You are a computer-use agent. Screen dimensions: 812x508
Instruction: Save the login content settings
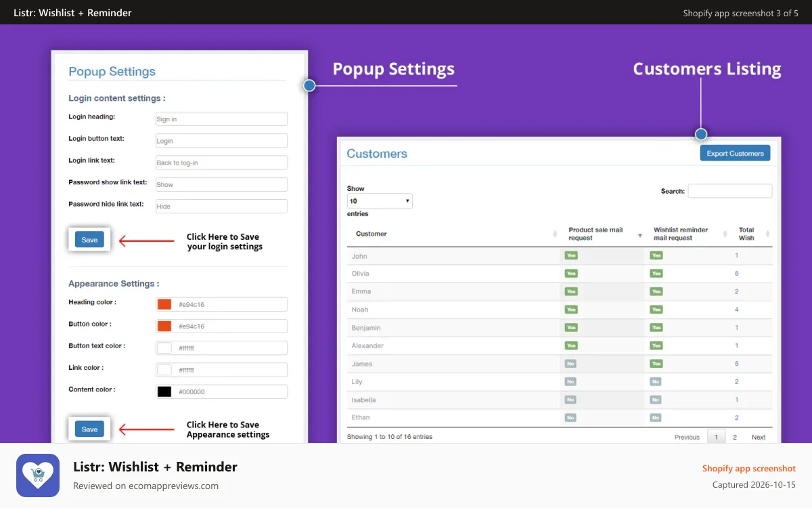tap(89, 240)
